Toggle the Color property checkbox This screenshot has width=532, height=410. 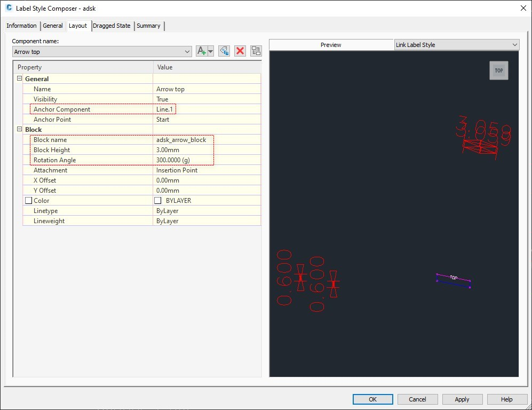[x=28, y=200]
